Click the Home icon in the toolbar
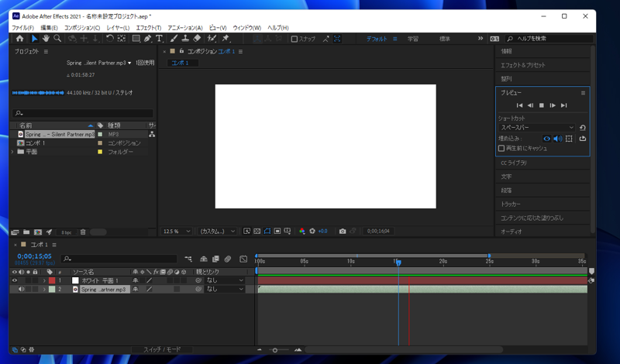 (19, 39)
